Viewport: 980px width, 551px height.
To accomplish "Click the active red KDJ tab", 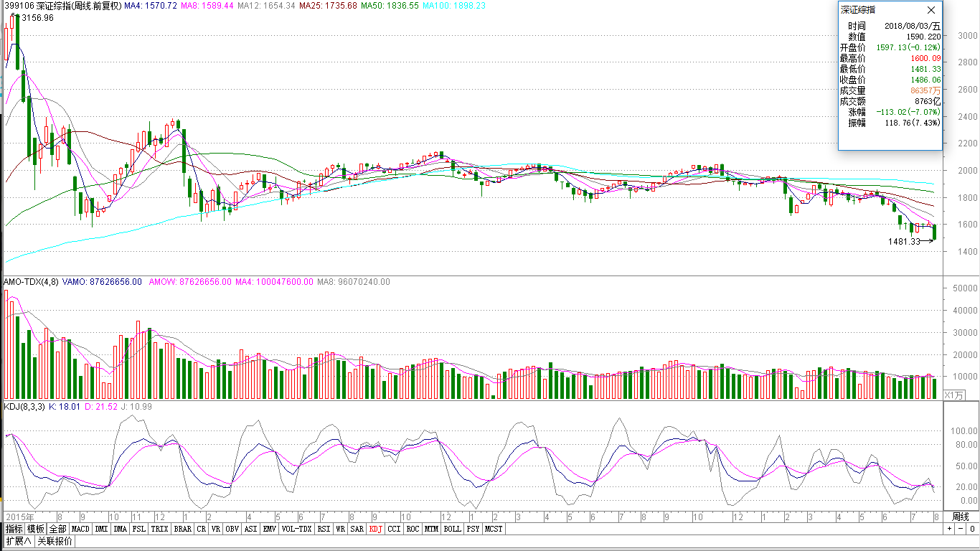I will pyautogui.click(x=375, y=529).
